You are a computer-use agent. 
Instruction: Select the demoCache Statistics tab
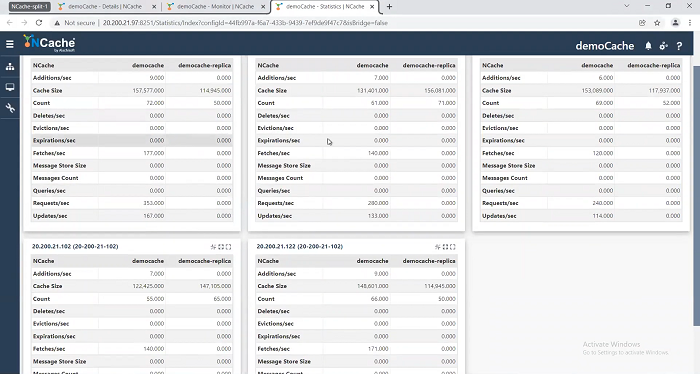pos(325,7)
